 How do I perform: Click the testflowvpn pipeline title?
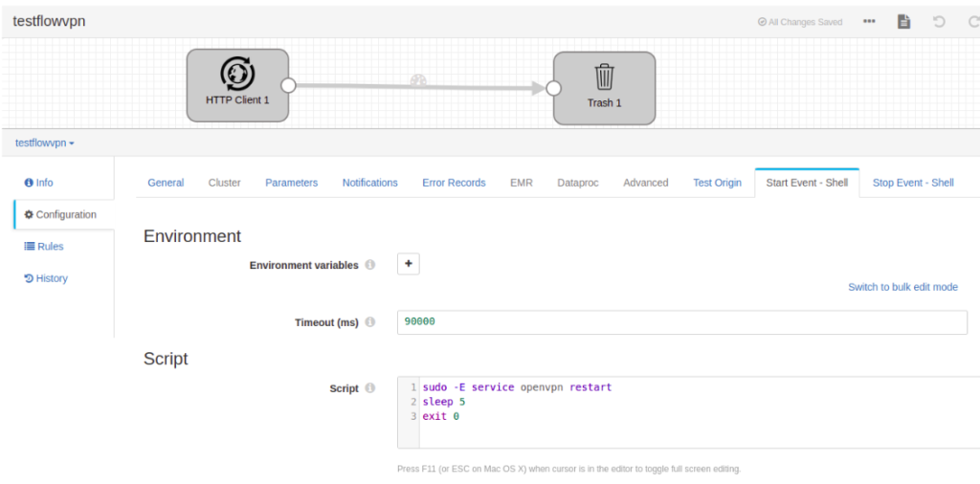[x=49, y=21]
